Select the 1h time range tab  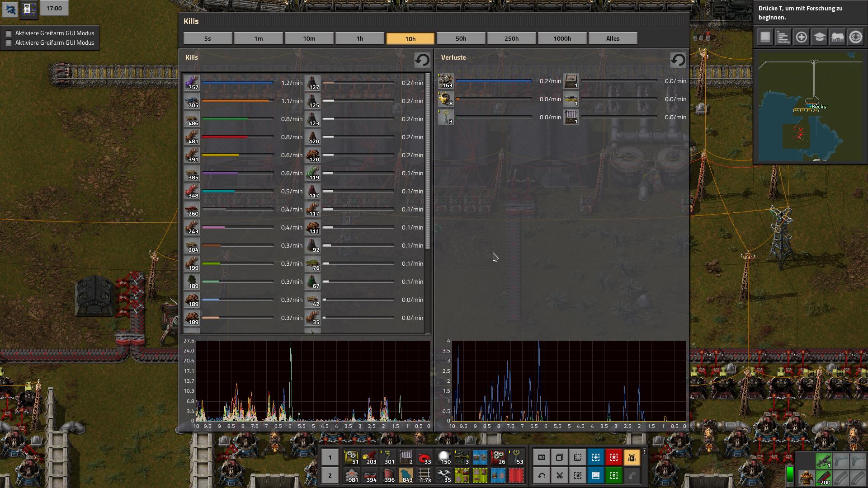coord(359,38)
